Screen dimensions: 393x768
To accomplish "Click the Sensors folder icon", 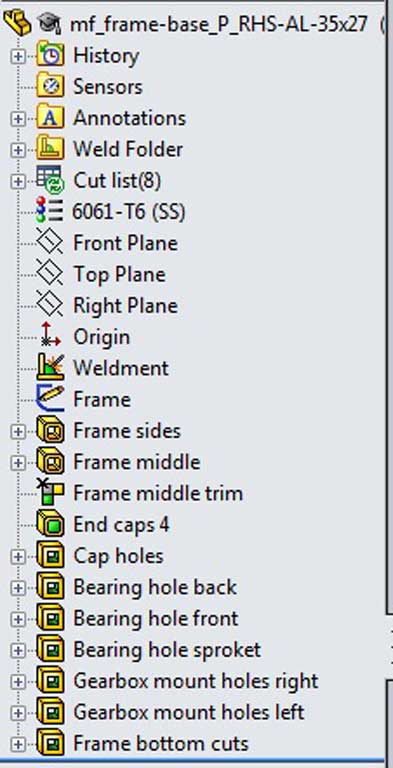I will point(50,86).
